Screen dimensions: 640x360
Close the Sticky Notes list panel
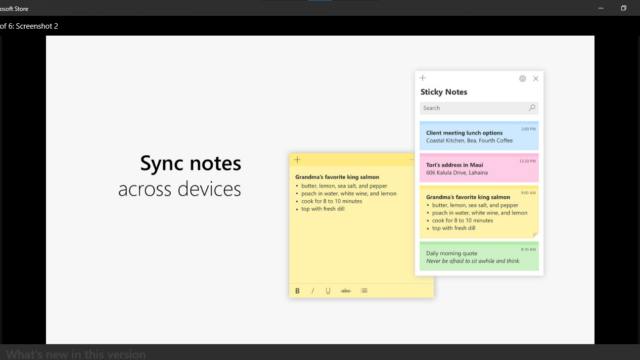(536, 79)
